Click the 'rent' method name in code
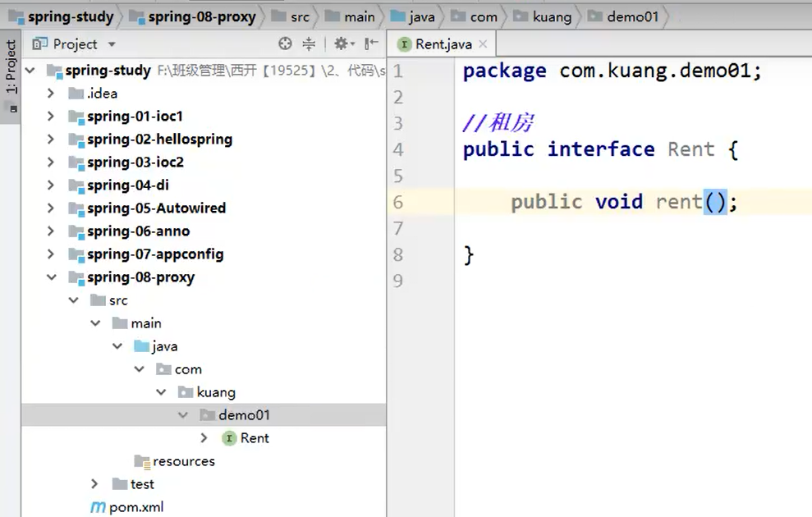The height and width of the screenshot is (517, 812). (x=679, y=202)
